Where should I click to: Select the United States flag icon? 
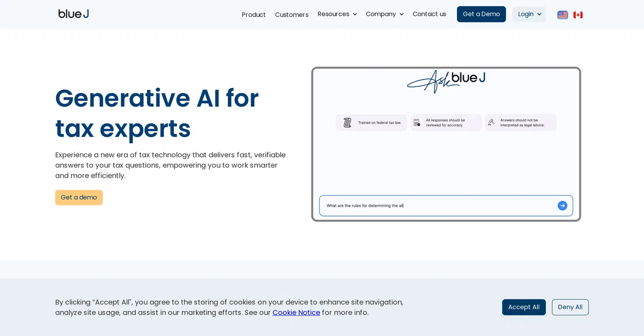pyautogui.click(x=562, y=15)
